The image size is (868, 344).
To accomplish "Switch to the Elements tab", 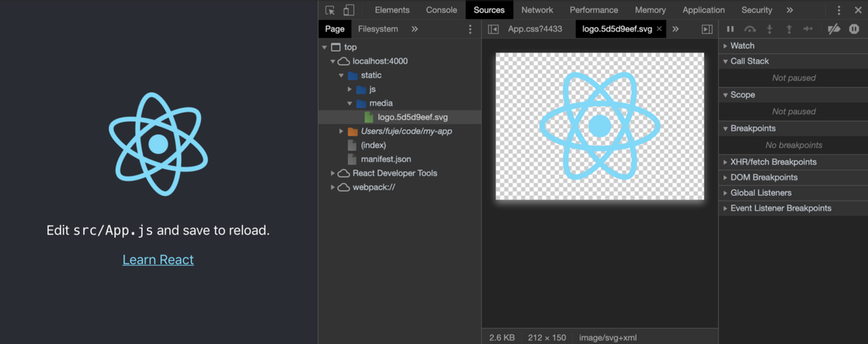I will (x=392, y=10).
